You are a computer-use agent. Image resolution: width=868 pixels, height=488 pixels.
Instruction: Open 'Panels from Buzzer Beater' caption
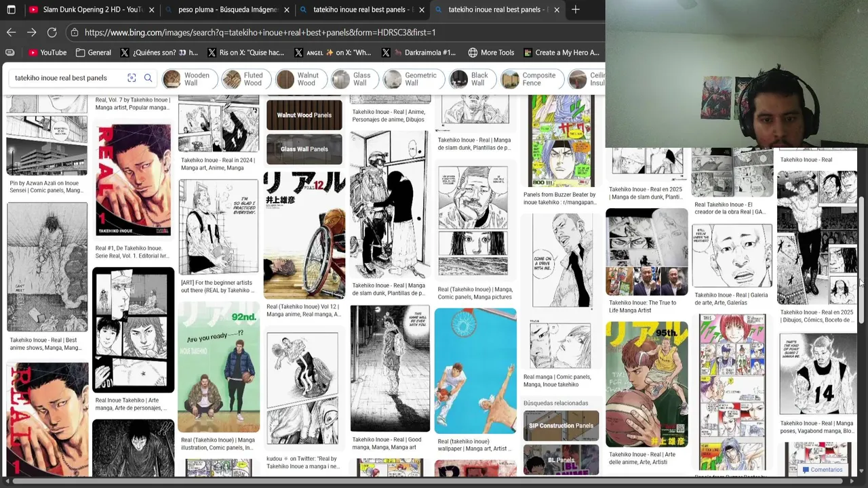pos(560,199)
